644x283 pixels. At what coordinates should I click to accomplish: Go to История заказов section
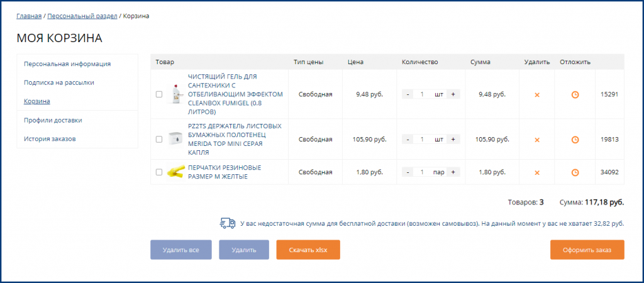click(50, 138)
